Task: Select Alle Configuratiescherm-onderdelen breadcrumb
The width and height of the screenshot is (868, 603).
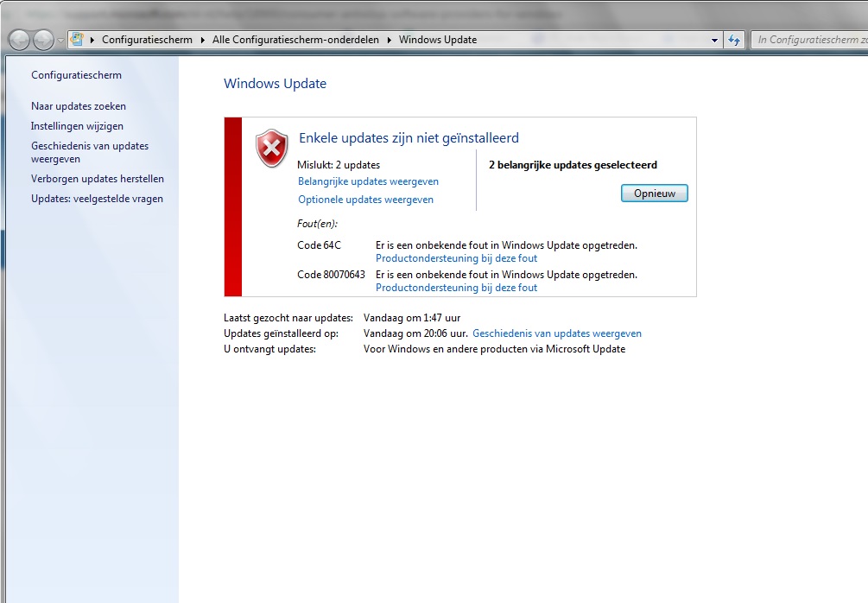Action: click(295, 40)
